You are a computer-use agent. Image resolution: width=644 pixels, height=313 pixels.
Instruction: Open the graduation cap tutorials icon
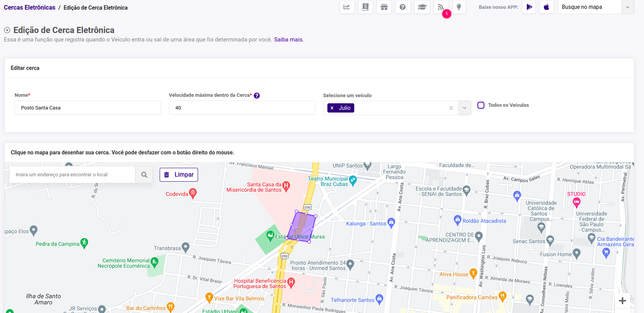[x=422, y=7]
